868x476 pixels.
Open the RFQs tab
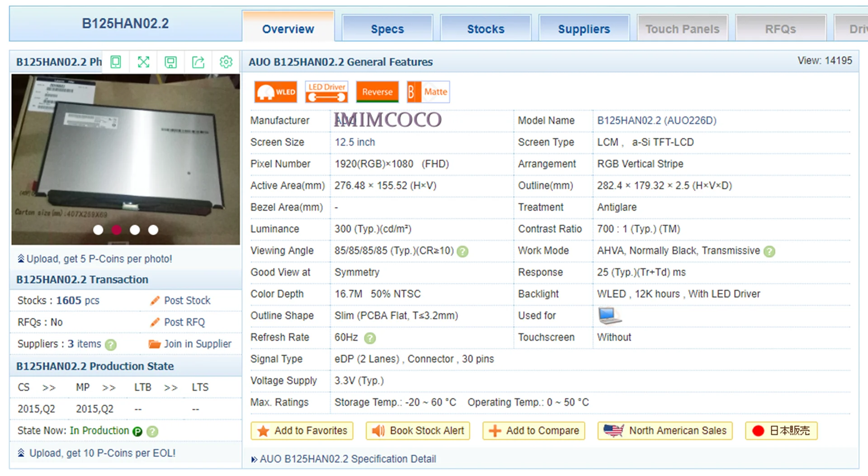pos(781,28)
